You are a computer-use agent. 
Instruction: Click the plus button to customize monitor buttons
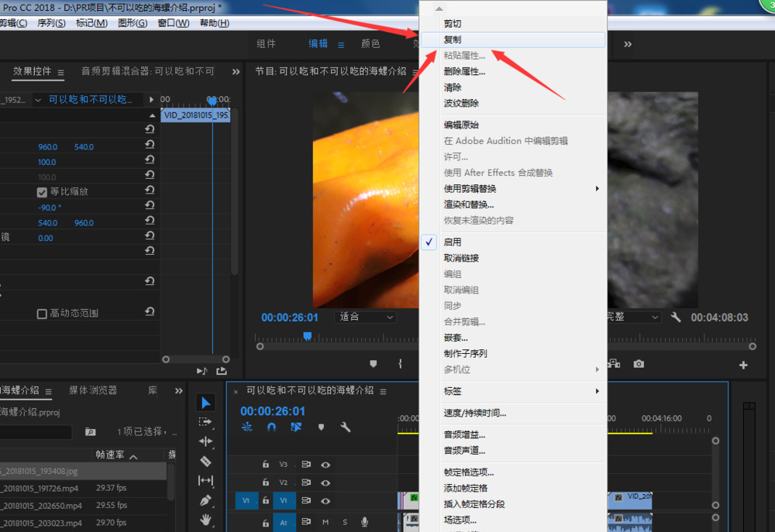point(742,364)
